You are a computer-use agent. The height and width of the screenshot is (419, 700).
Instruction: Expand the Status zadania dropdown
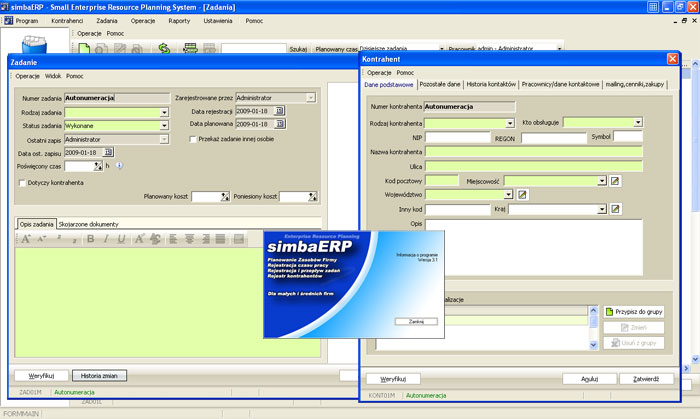164,126
